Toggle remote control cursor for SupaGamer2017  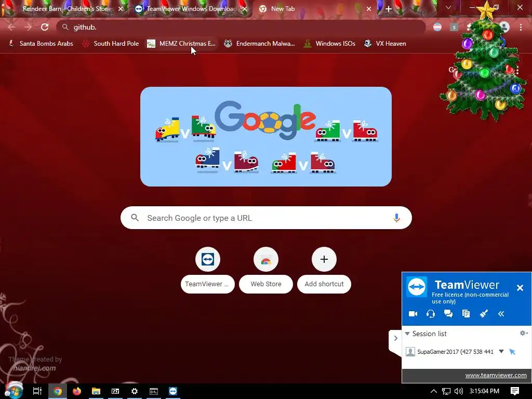point(512,352)
